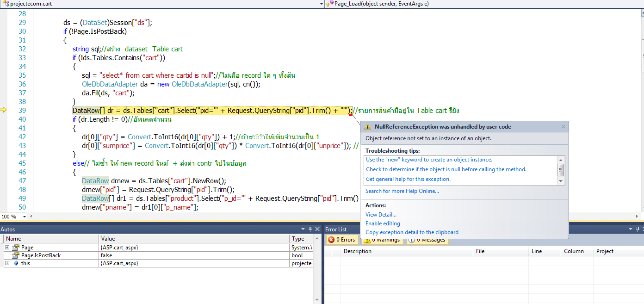Viewport: 644px width, 304px height.
Task: Click the 'ds = (DataSet)Session["ds"];' line
Action: [108, 23]
